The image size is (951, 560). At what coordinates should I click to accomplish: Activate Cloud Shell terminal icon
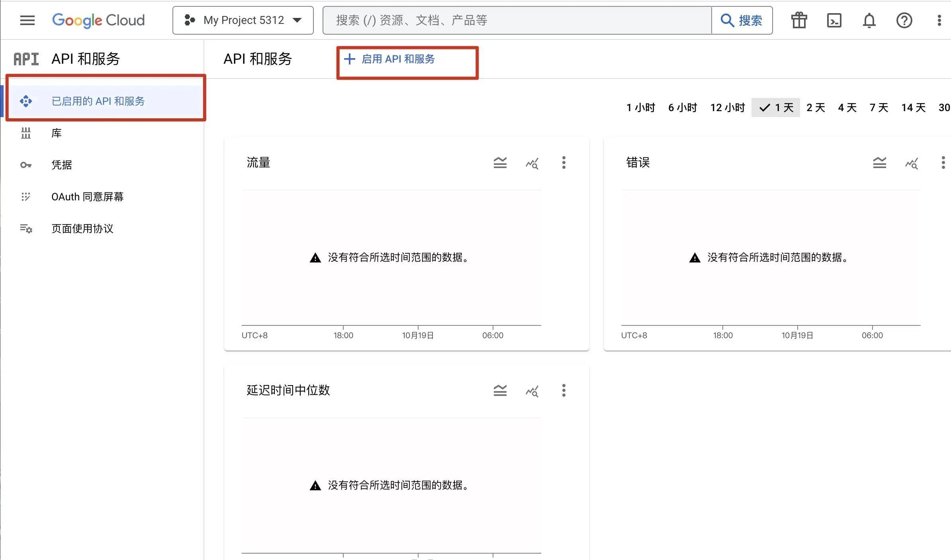(834, 20)
